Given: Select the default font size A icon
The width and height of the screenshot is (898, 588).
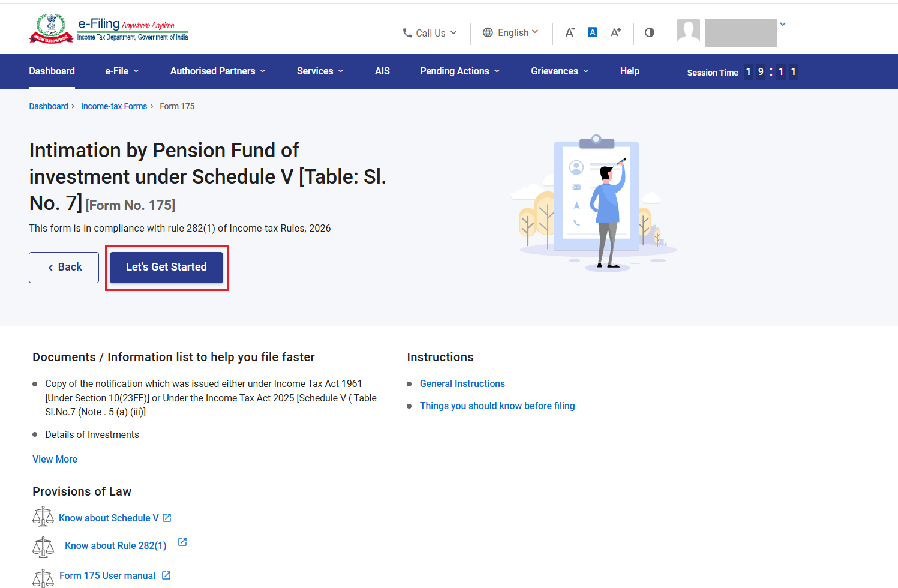Looking at the screenshot, I should coord(593,32).
